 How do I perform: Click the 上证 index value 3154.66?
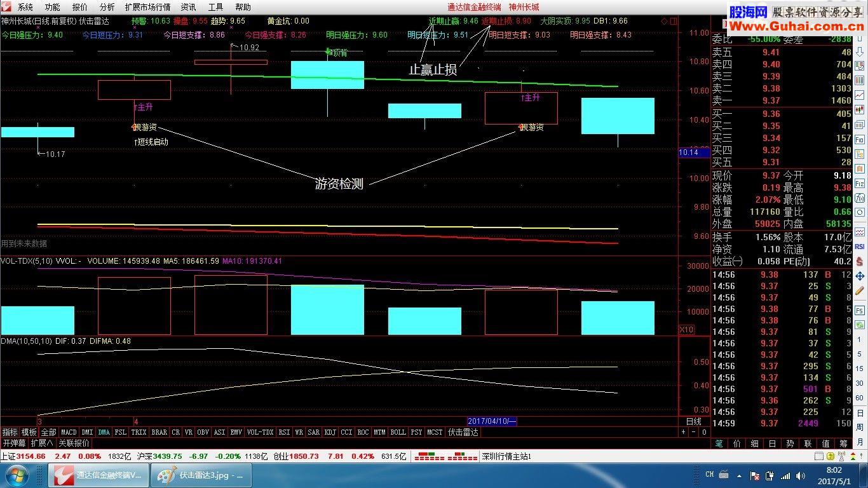[31, 456]
